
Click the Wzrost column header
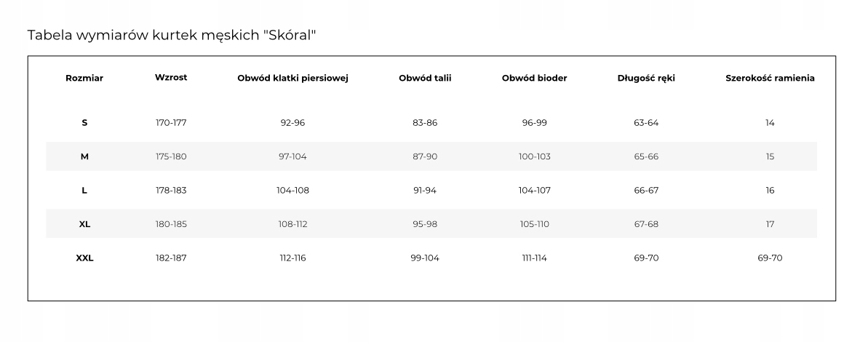pyautogui.click(x=171, y=78)
